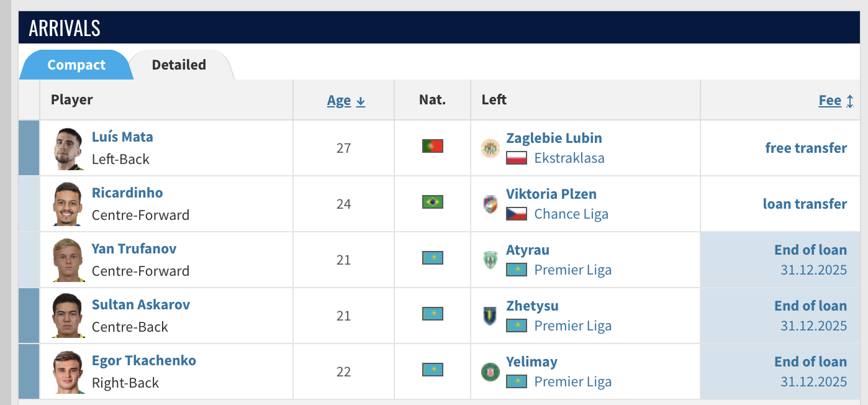The width and height of the screenshot is (868, 405).
Task: Select the Compact tab
Action: [76, 65]
